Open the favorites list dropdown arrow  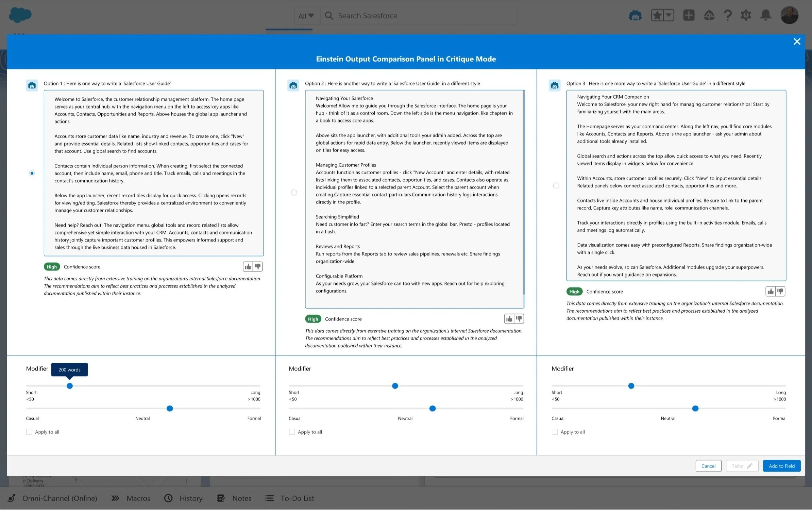point(669,15)
